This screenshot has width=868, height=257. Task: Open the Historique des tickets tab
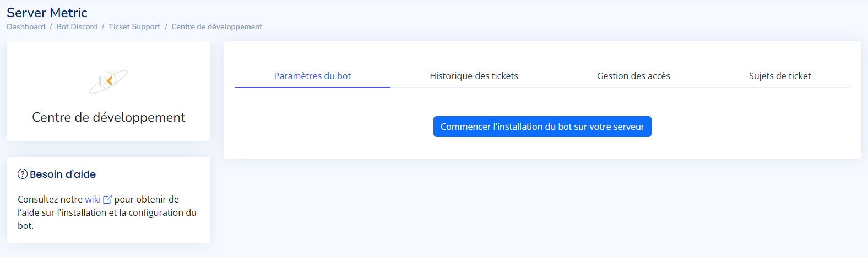474,76
